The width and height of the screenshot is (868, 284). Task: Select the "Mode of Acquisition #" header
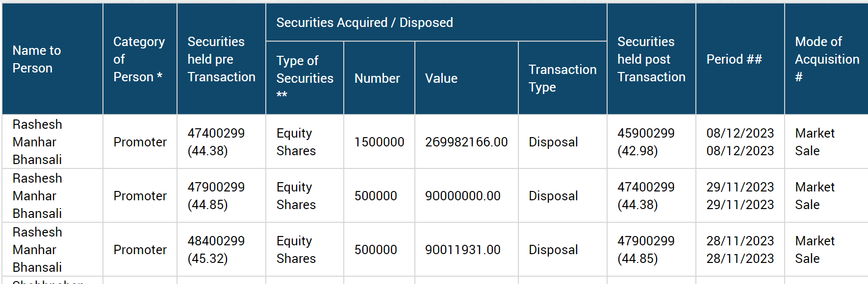[x=827, y=59]
